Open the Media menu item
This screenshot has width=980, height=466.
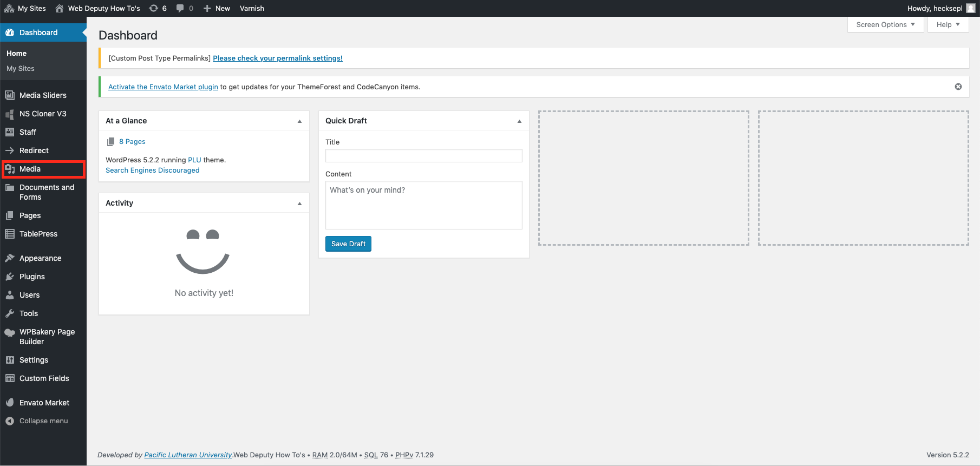pyautogui.click(x=43, y=169)
